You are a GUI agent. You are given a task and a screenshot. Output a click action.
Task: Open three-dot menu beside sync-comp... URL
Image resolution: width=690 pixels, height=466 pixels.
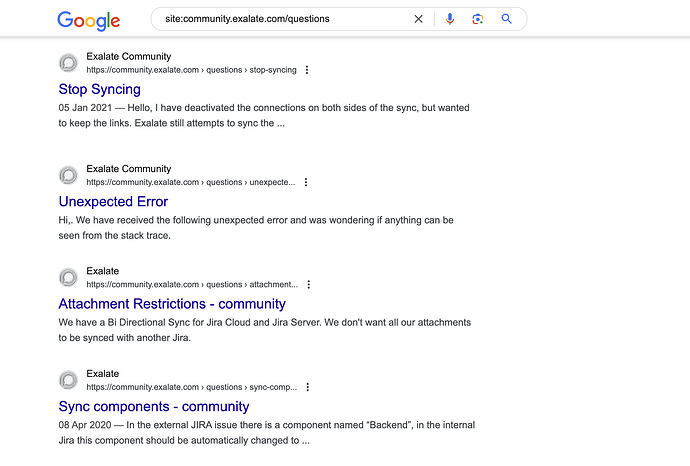coord(308,387)
